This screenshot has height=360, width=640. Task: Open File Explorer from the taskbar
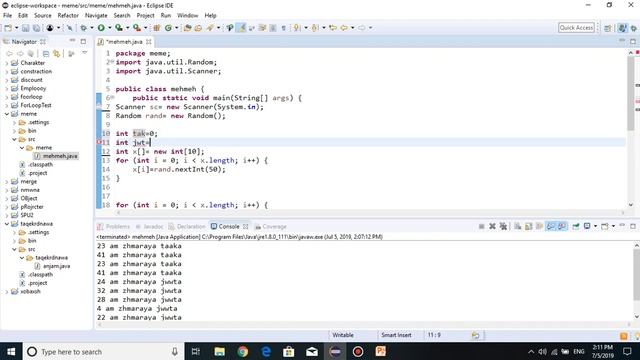tap(220, 351)
